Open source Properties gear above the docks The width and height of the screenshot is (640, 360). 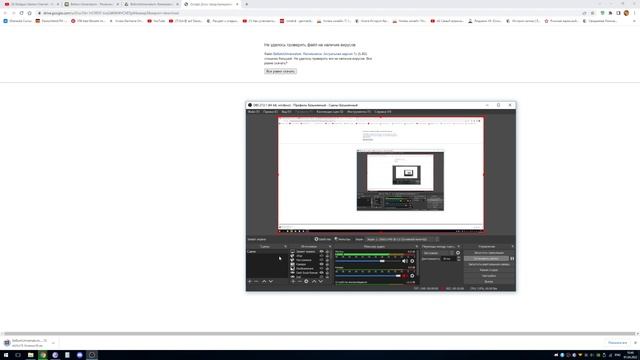click(322, 239)
